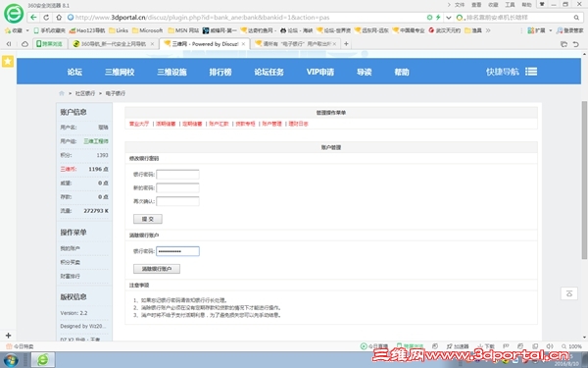Image resolution: width=588 pixels, height=368 pixels.
Task: Click the 导读 navigation item
Action: pyautogui.click(x=365, y=72)
